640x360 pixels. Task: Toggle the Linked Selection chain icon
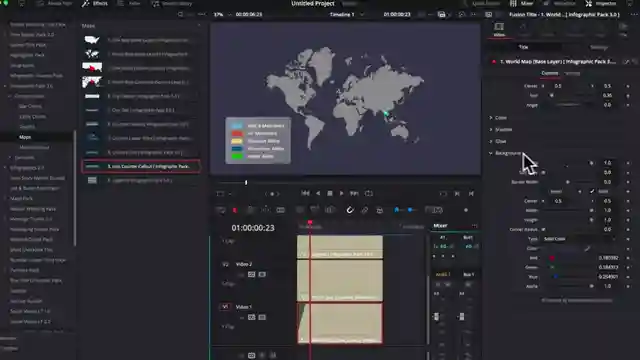364,210
